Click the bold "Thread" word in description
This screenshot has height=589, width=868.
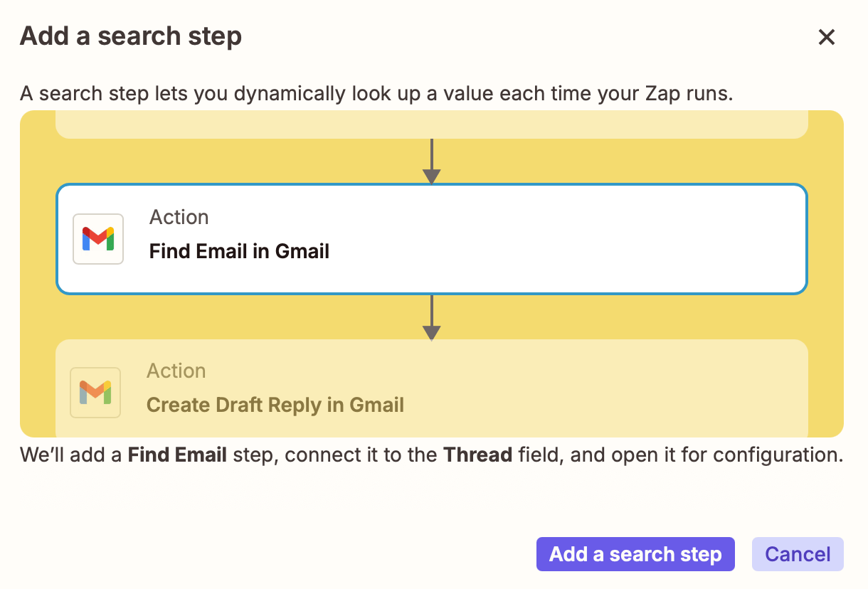[x=477, y=455]
